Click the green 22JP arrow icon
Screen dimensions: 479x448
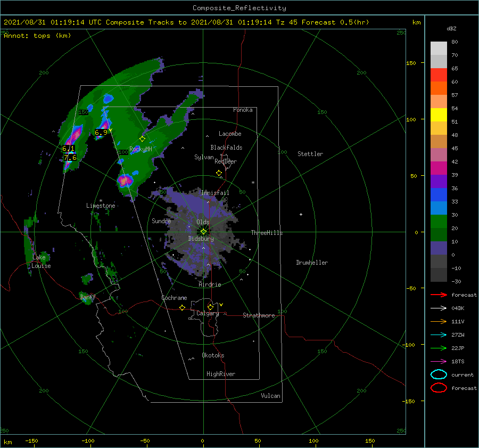point(439,348)
